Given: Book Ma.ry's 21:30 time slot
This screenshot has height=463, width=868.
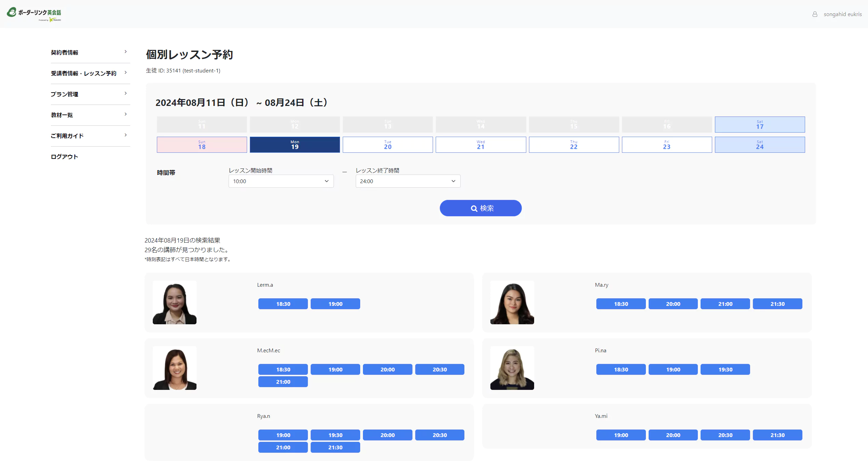Looking at the screenshot, I should tap(777, 304).
